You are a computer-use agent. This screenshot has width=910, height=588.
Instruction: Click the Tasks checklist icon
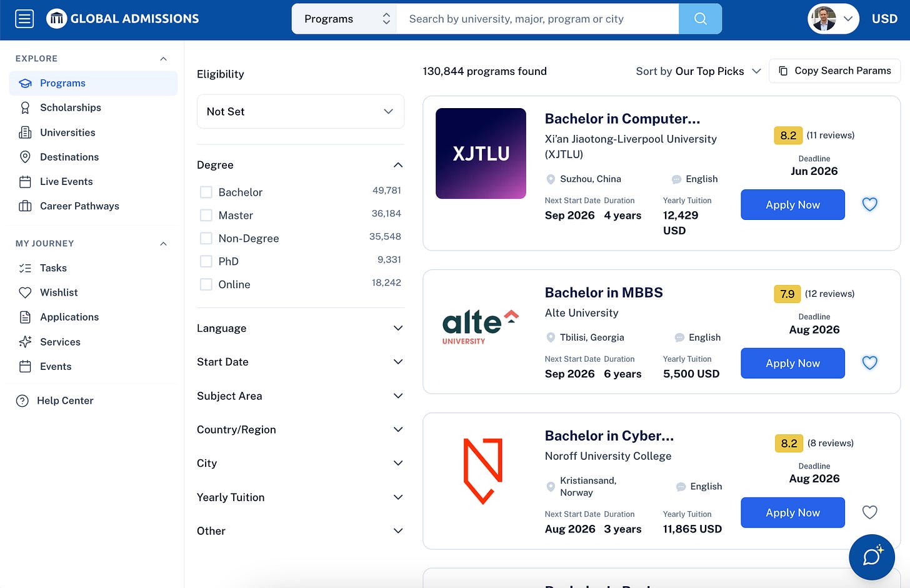pyautogui.click(x=25, y=268)
